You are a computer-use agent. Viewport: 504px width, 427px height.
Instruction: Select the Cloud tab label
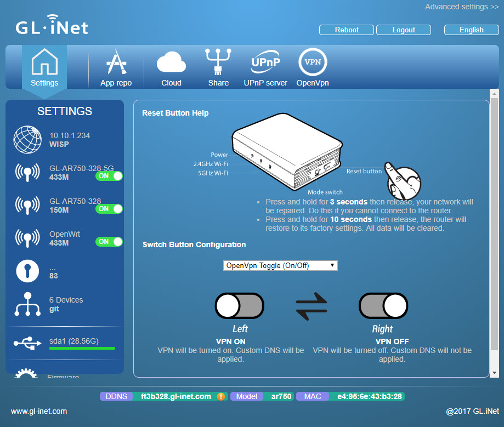point(171,83)
